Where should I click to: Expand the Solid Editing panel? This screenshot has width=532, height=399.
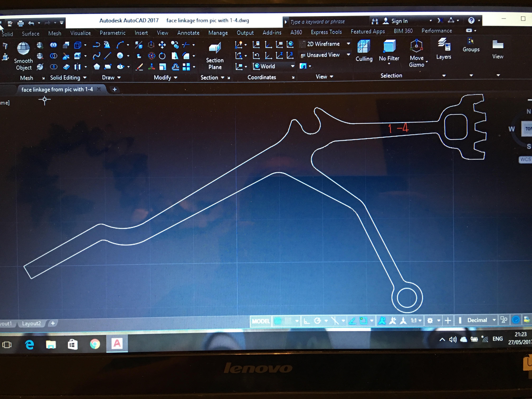[x=68, y=77]
